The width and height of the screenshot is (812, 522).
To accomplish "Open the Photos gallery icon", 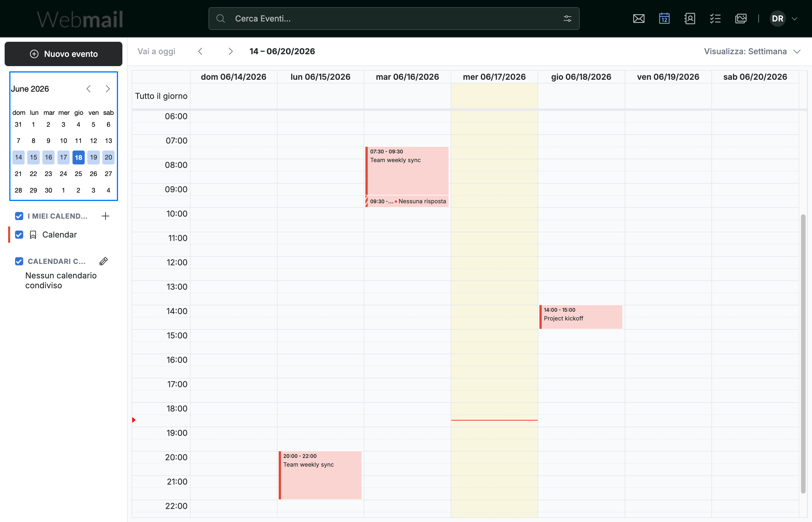I will (x=741, y=19).
